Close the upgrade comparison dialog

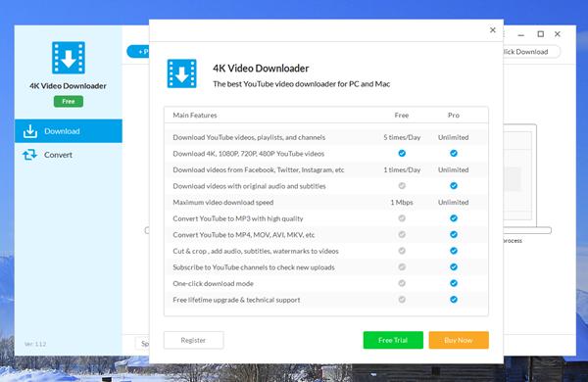pos(493,30)
